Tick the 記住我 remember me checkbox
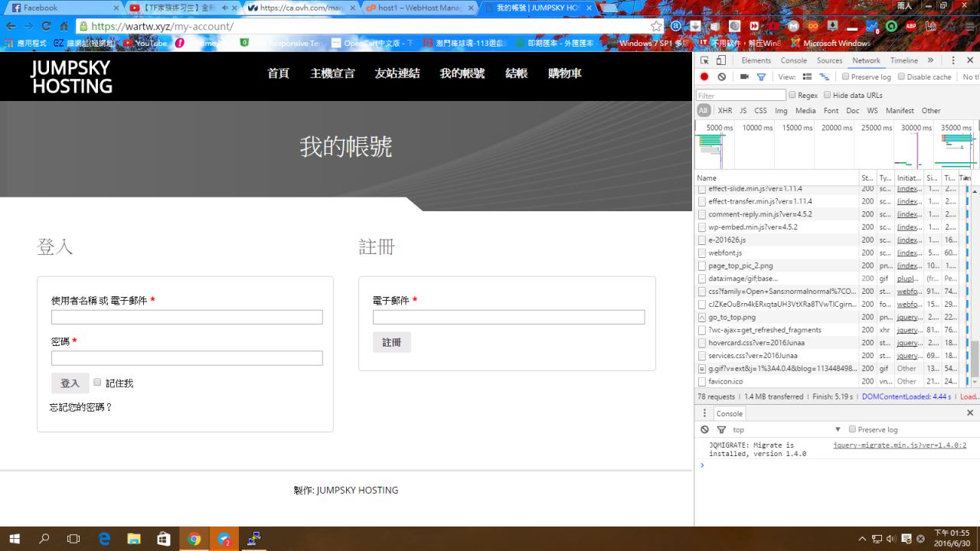980x551 pixels. (x=97, y=382)
